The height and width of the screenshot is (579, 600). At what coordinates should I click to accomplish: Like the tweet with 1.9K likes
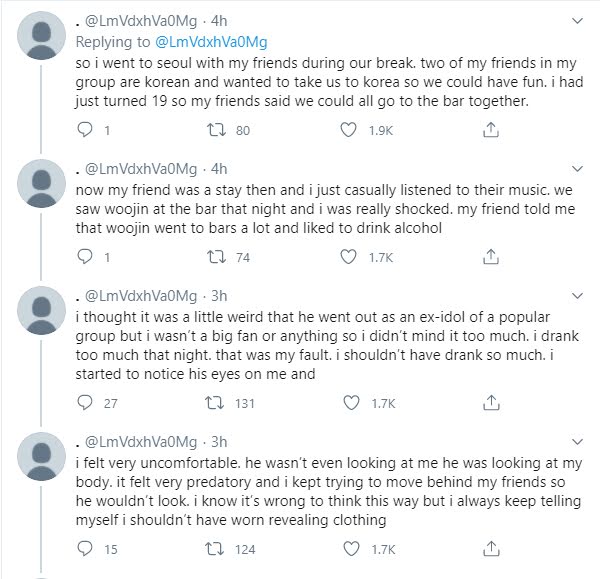point(349,130)
